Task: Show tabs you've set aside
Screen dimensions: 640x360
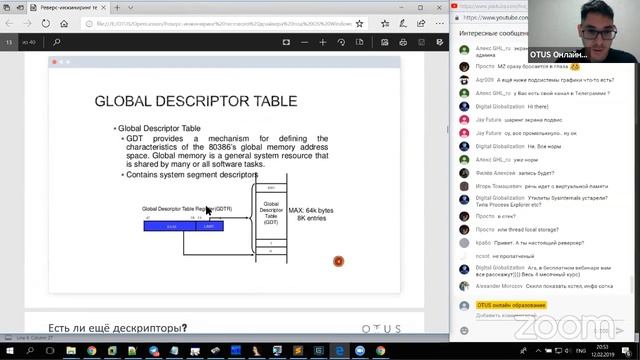Action: (x=7, y=7)
